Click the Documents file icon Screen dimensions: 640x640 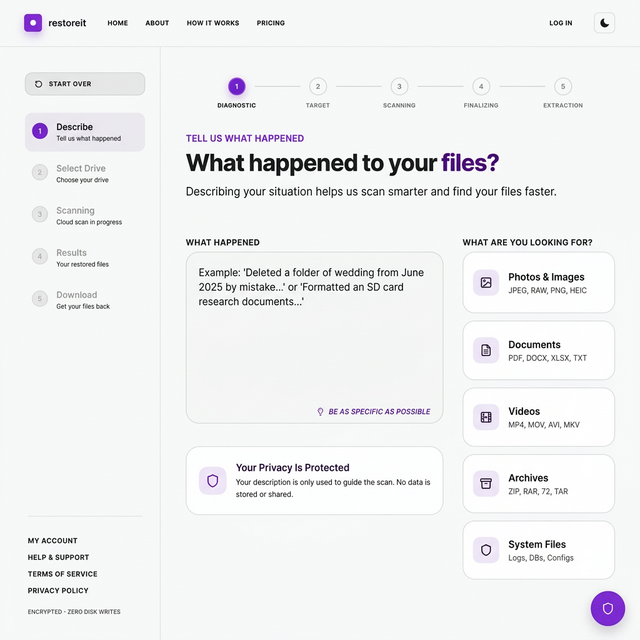click(486, 350)
